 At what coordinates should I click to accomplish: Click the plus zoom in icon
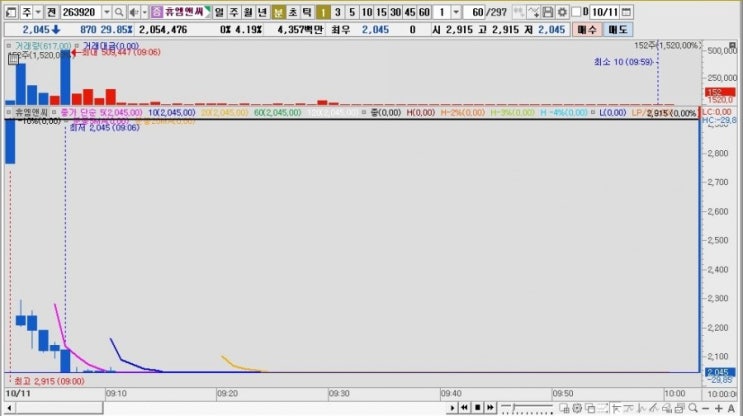click(718, 408)
